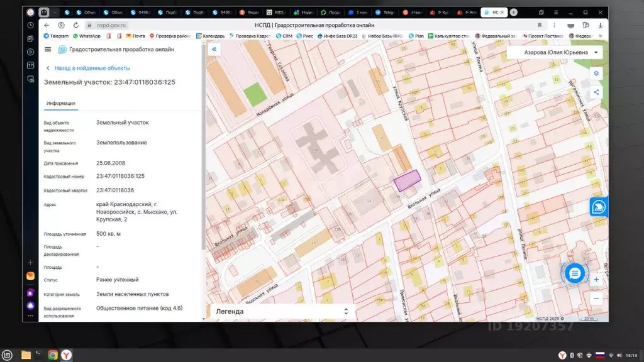This screenshot has width=644, height=362.
Task: Open the tab list dropdown arrow
Action: click(x=56, y=12)
